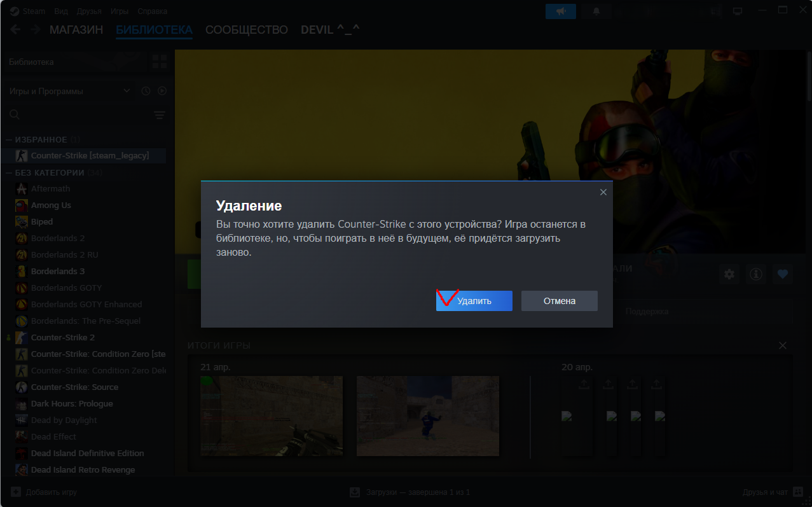Image resolution: width=812 pixels, height=507 pixels.
Task: Open the bell notifications
Action: pos(596,11)
